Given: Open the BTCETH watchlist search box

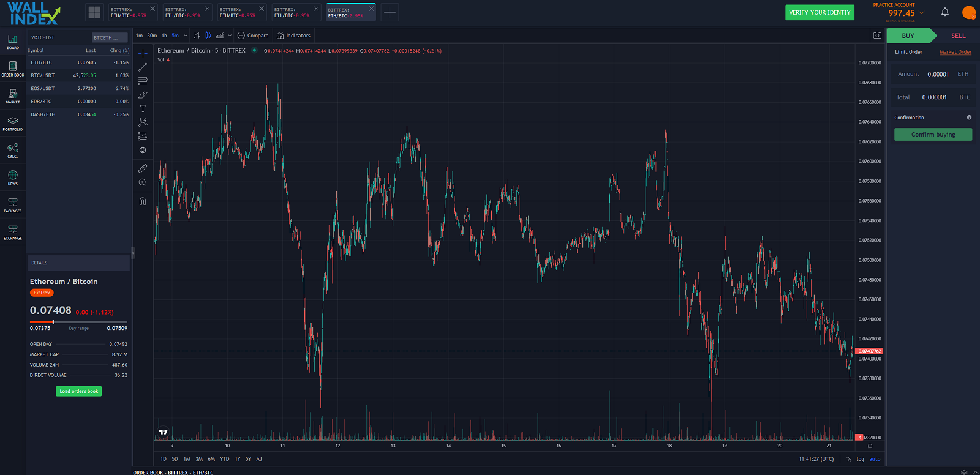Looking at the screenshot, I should coord(110,37).
